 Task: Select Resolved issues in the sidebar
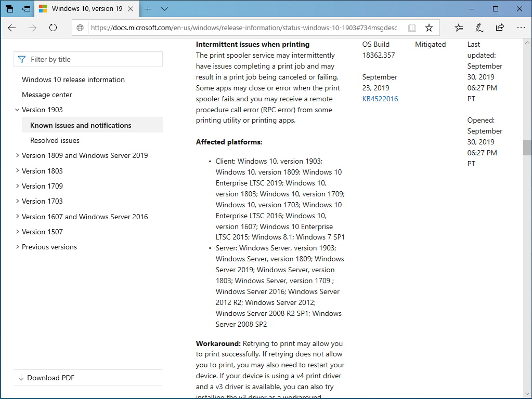55,140
